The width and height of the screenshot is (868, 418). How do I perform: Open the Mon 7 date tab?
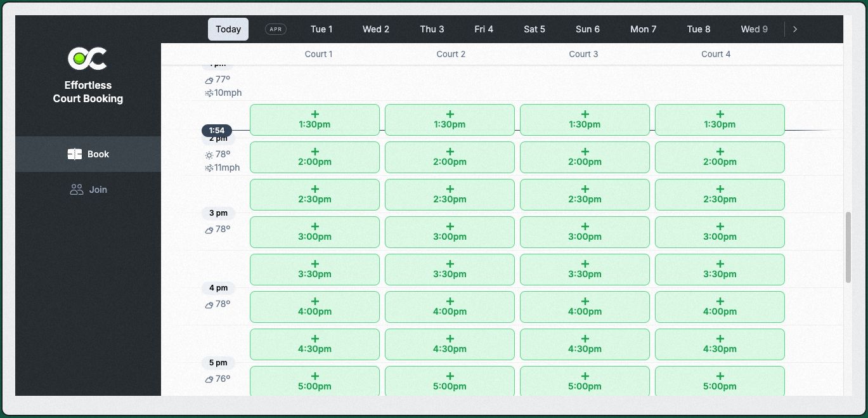644,29
